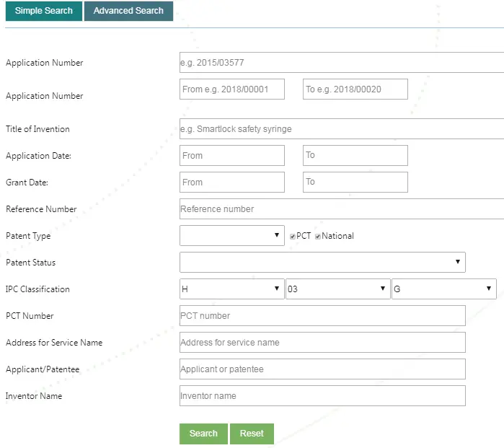Open IPC subclass dropdown showing G
Screen dimensions: 504x448
coord(444,289)
